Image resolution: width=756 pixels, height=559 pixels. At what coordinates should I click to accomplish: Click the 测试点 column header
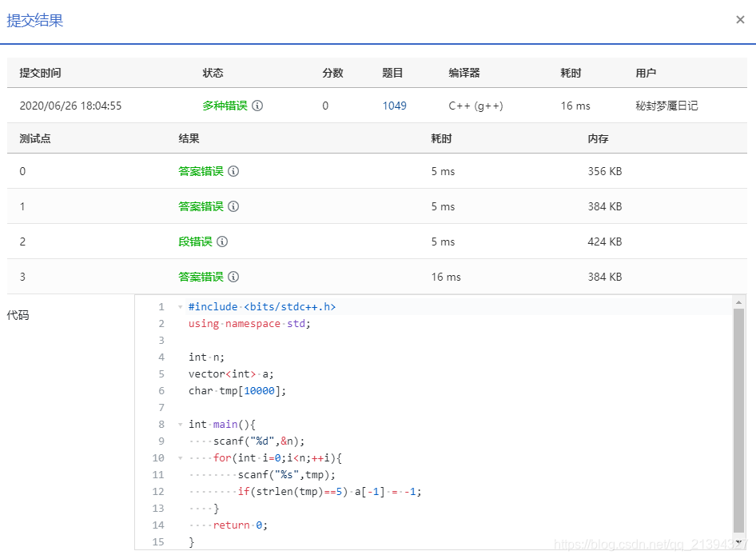(35, 138)
